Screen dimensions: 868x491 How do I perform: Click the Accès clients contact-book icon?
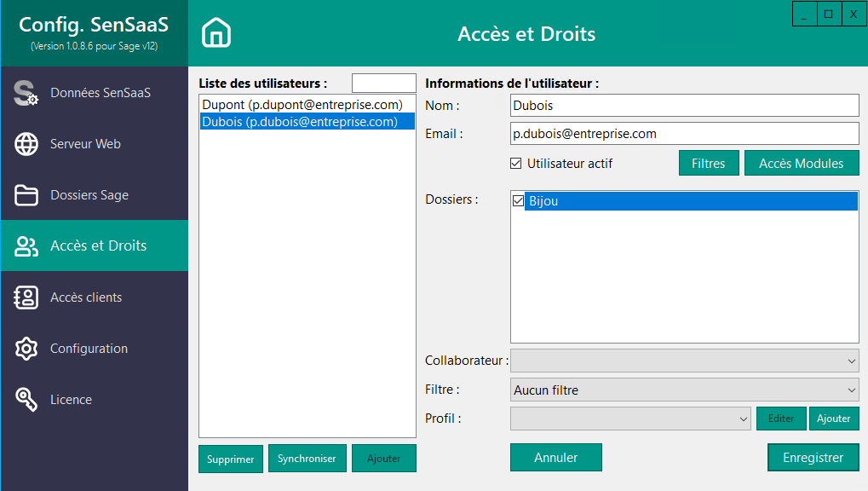[26, 297]
